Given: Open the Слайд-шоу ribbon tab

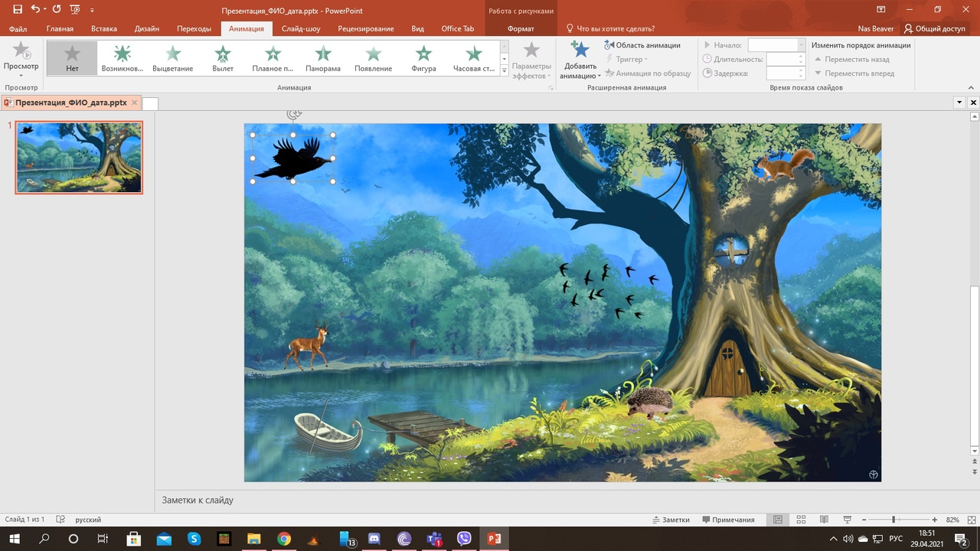Looking at the screenshot, I should (301, 29).
